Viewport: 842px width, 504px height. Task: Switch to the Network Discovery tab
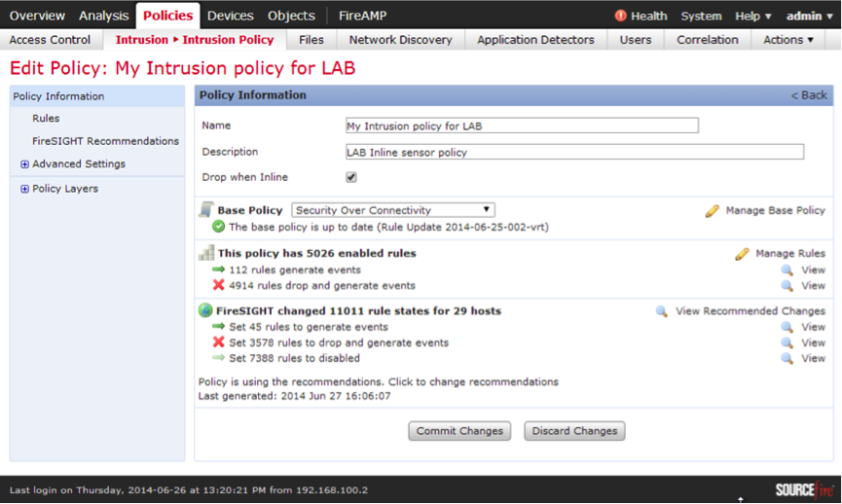point(401,40)
